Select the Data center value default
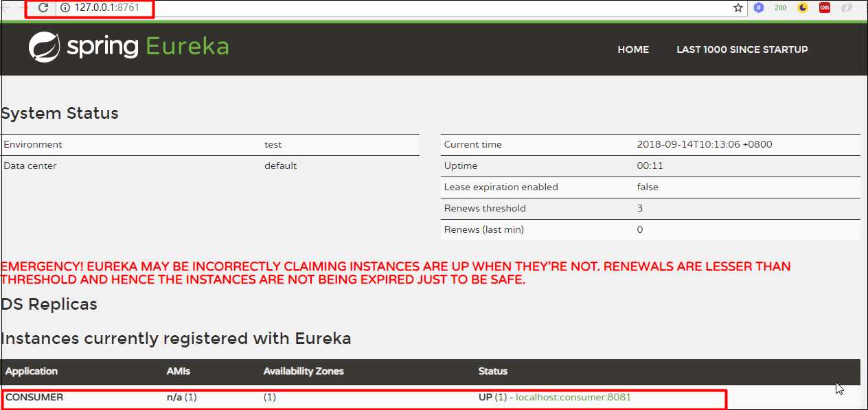The width and height of the screenshot is (868, 410). [x=281, y=166]
